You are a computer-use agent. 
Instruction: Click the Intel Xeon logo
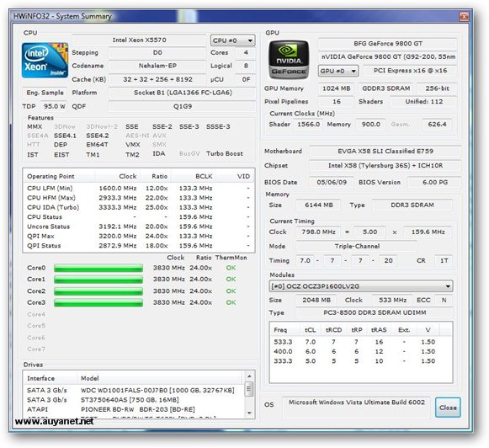coord(45,61)
